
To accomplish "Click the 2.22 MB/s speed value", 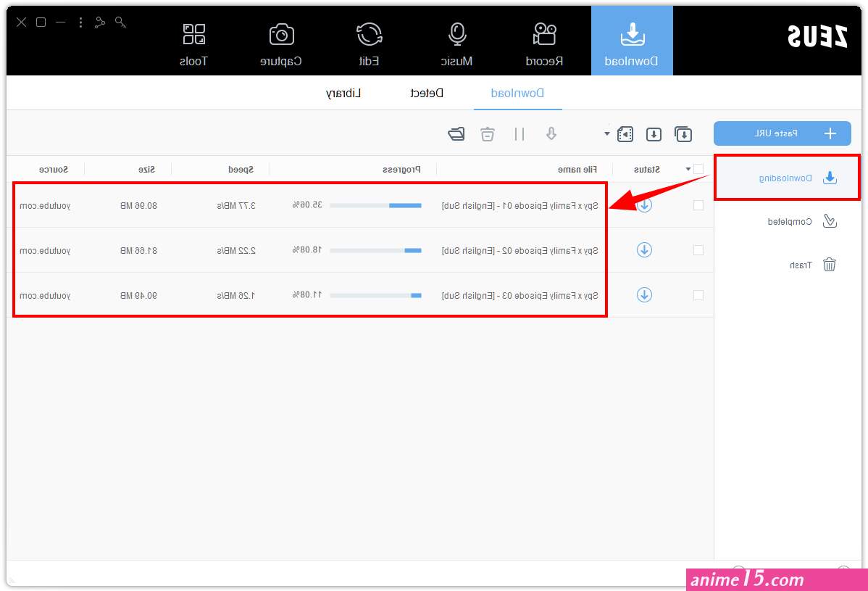I will [236, 250].
